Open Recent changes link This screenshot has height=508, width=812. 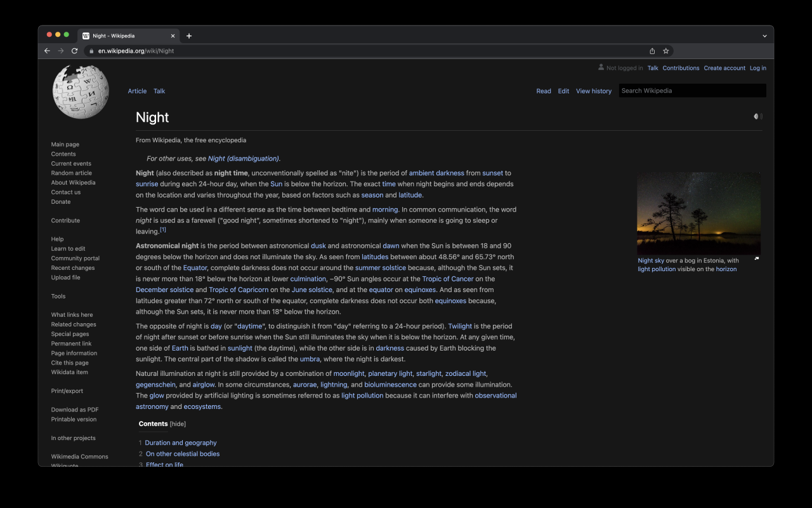coord(73,267)
